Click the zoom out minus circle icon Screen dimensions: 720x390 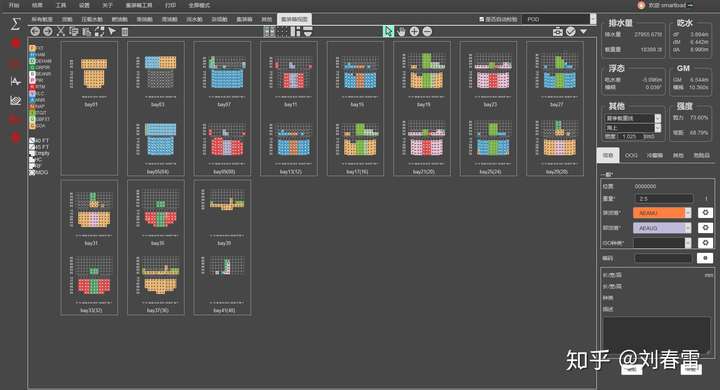(427, 31)
